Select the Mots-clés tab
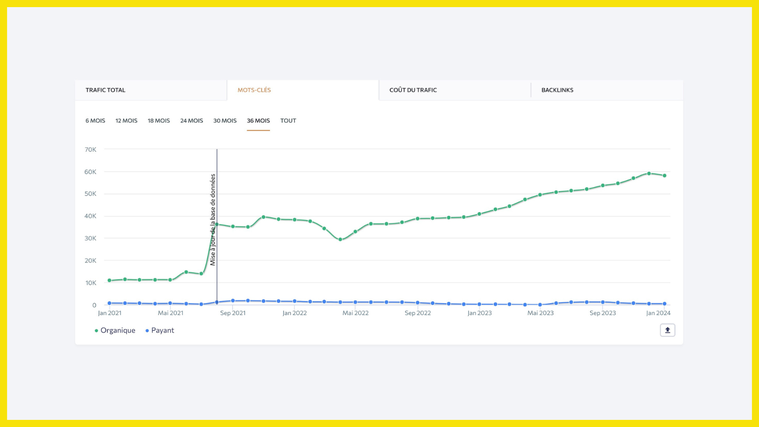759x427 pixels. (254, 90)
